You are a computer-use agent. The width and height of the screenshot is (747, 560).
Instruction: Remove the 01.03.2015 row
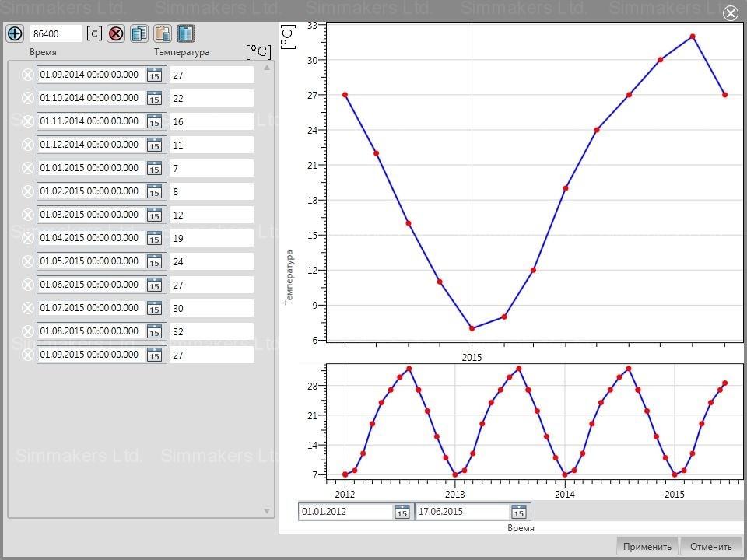coord(28,215)
